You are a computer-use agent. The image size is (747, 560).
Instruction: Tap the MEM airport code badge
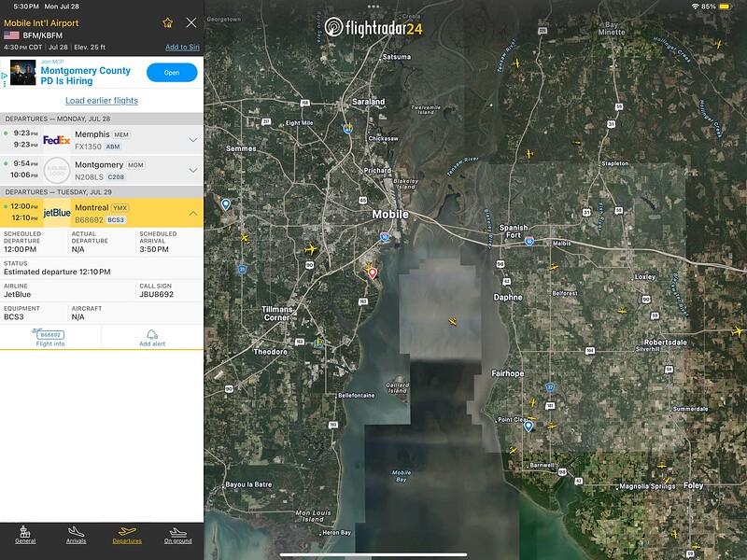(121, 134)
